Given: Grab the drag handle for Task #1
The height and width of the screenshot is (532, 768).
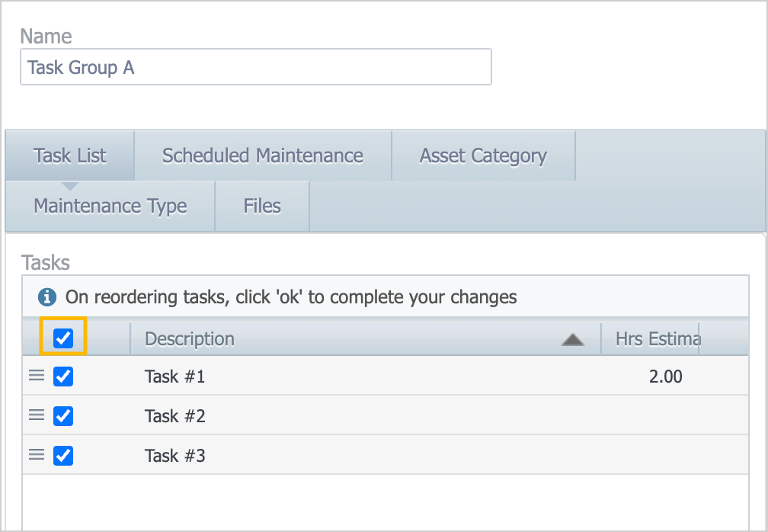Looking at the screenshot, I should (x=37, y=376).
